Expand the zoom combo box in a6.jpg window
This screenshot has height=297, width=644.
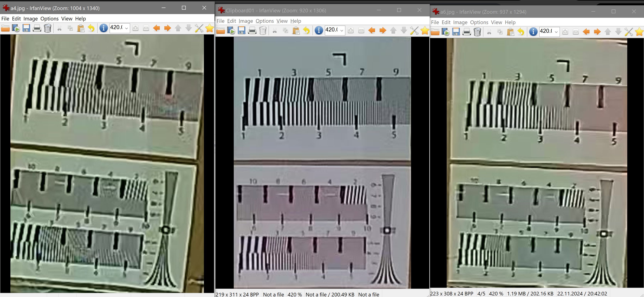click(556, 32)
